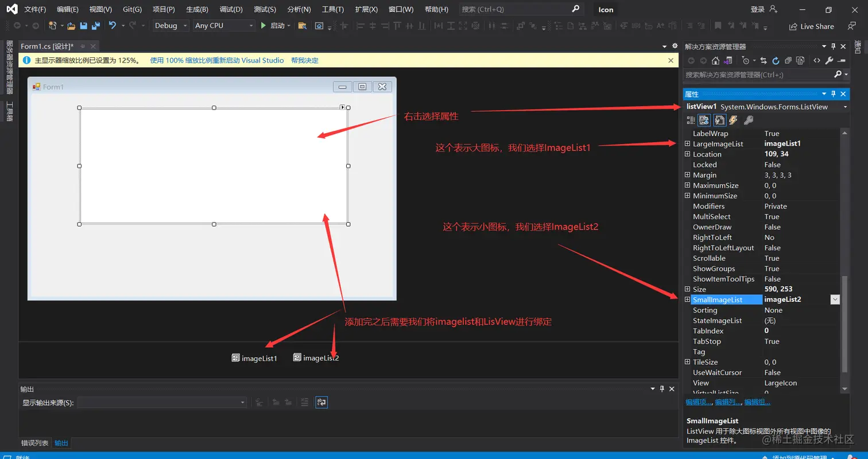Dismiss the yellow scaling info bar
868x459 pixels.
671,60
